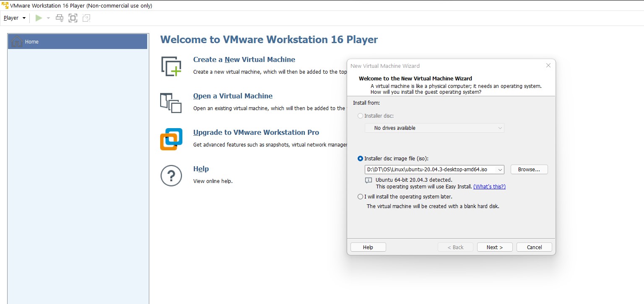Screen dimensions: 644x304
Task: Click the Browse... button
Action: (529, 170)
